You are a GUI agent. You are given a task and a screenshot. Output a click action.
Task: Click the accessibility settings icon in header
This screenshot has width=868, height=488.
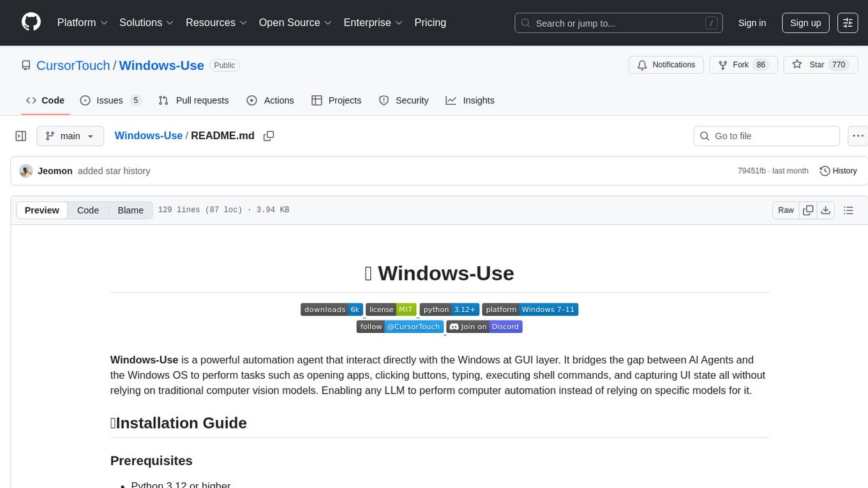click(x=848, y=22)
